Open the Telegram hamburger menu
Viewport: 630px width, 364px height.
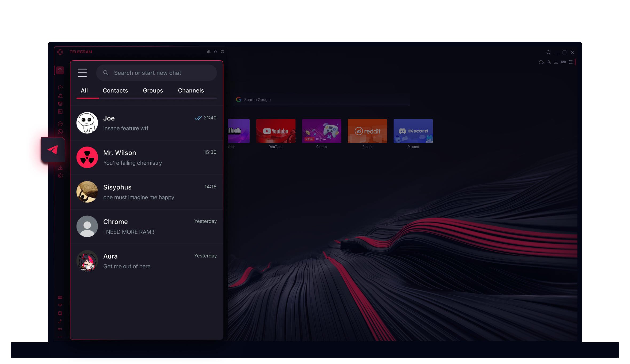(x=82, y=73)
